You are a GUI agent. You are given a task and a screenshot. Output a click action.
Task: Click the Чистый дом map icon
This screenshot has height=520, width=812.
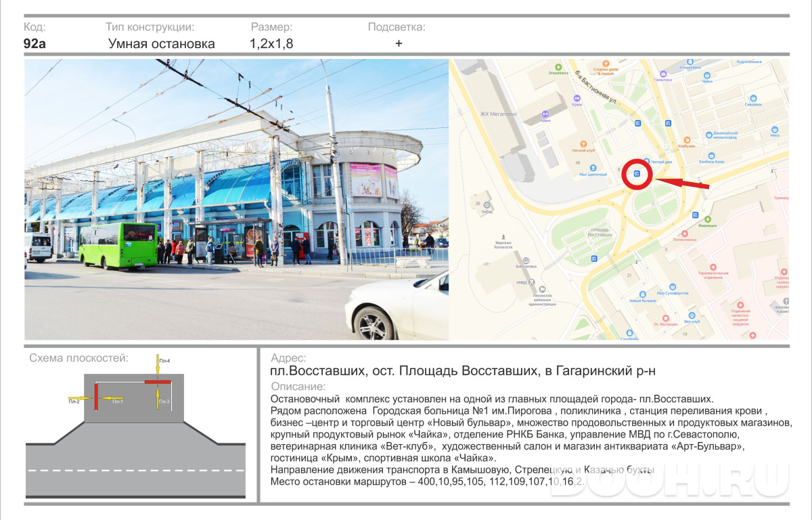[648, 161]
